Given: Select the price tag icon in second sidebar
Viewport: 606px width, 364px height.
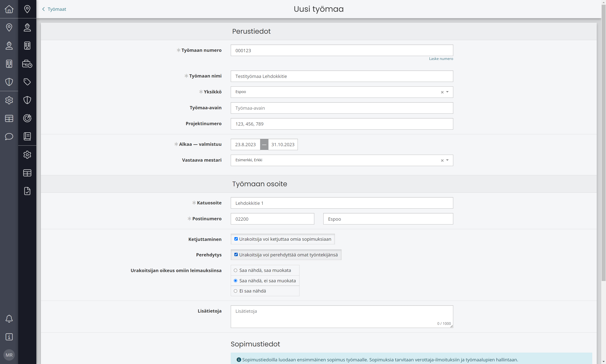Looking at the screenshot, I should tap(27, 82).
